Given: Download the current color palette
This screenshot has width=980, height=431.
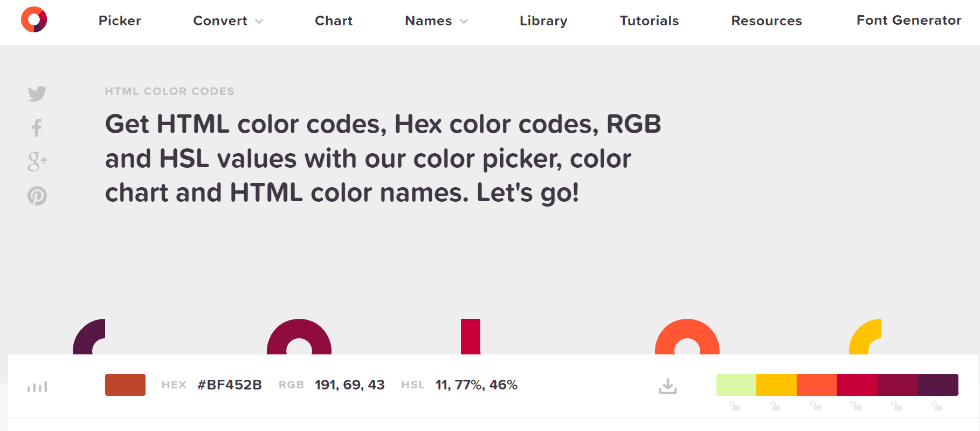Looking at the screenshot, I should click(x=668, y=385).
